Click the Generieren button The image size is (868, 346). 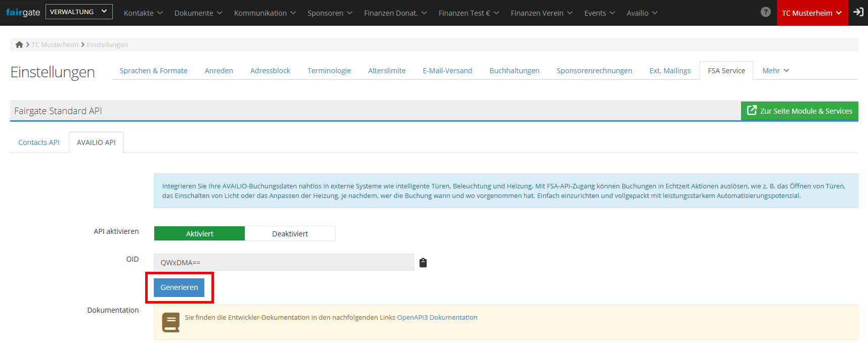pos(179,287)
